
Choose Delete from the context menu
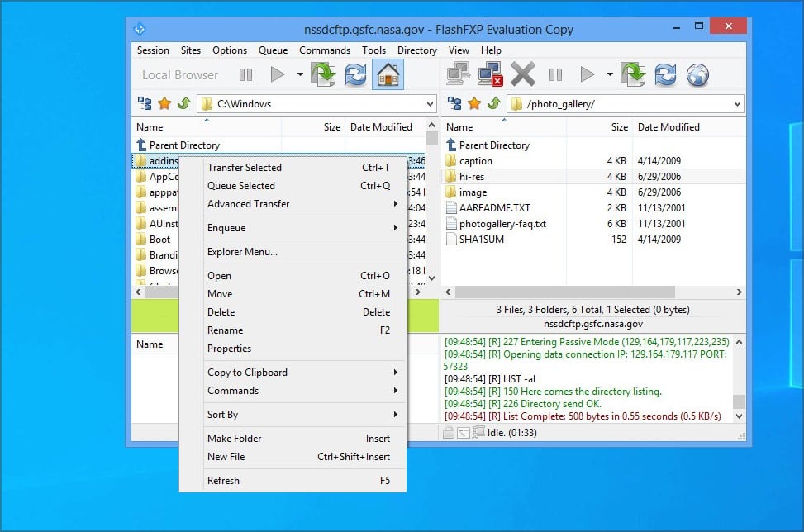coord(293,312)
